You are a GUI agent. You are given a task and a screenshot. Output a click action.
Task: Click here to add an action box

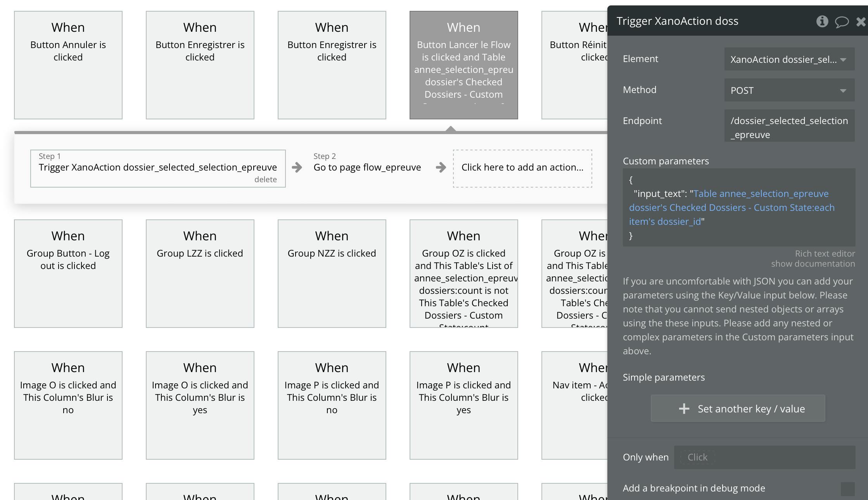522,167
